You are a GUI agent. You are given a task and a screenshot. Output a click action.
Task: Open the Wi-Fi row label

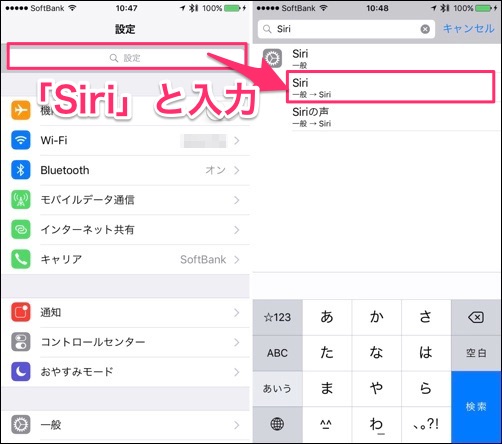pyautogui.click(x=54, y=140)
